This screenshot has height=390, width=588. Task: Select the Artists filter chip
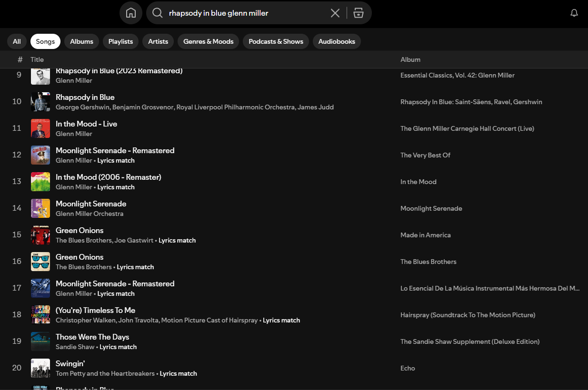tap(158, 41)
